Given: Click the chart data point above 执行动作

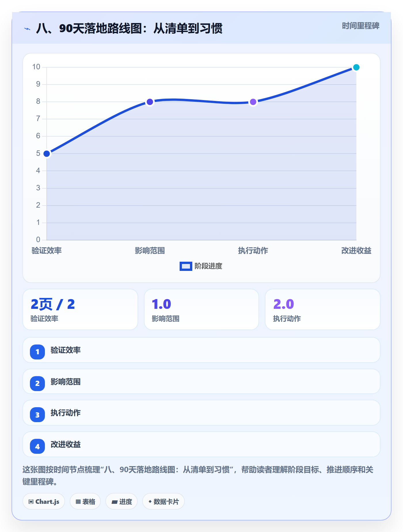Looking at the screenshot, I should coord(253,102).
